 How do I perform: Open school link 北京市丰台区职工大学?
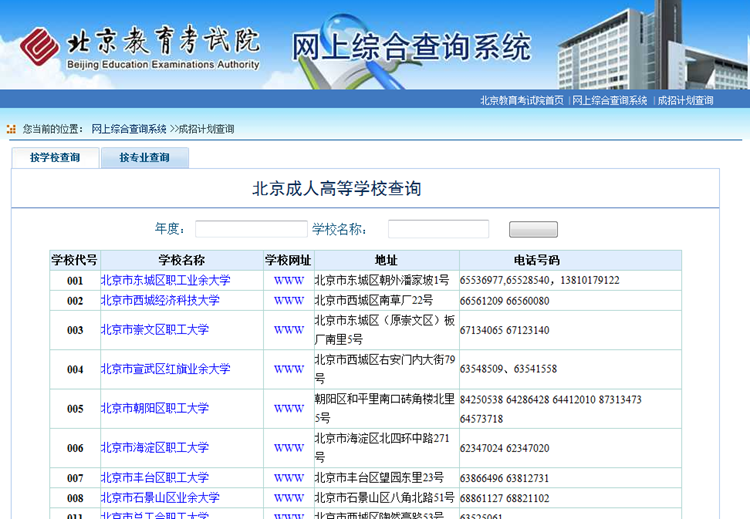tap(155, 477)
